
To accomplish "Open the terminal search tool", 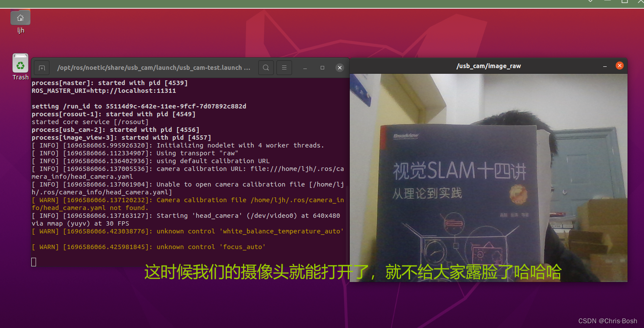I will tap(266, 68).
